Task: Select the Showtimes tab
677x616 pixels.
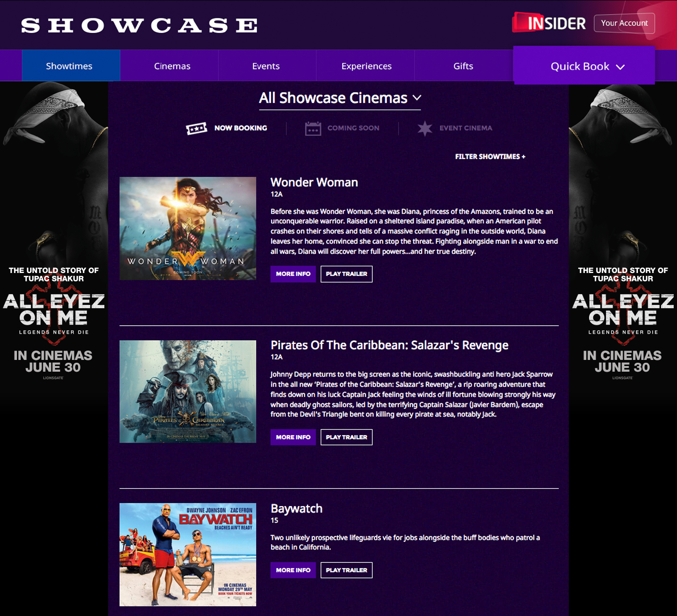Action: click(71, 66)
